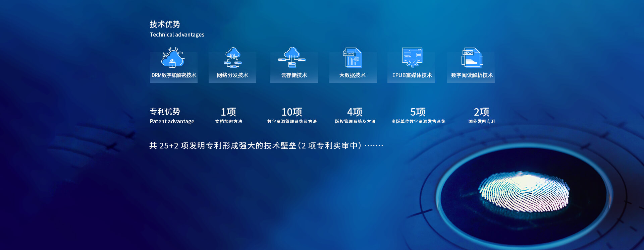This screenshot has width=644, height=250.
Task: Click the digital reading READ document icon
Action: (472, 58)
